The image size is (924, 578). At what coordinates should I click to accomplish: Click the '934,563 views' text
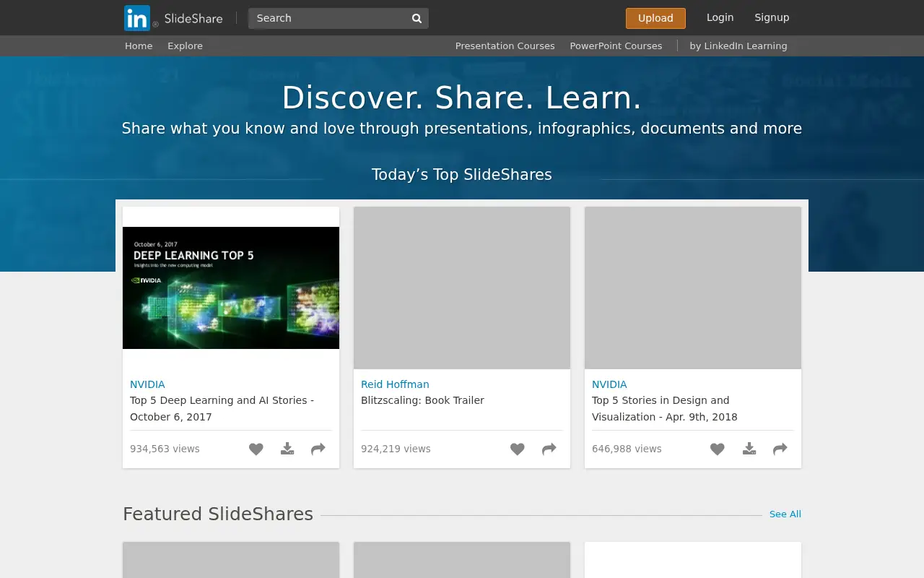point(165,449)
